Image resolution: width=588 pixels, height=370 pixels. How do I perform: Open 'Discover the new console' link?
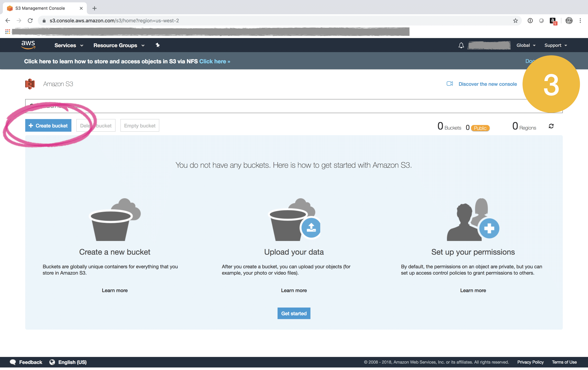click(488, 84)
